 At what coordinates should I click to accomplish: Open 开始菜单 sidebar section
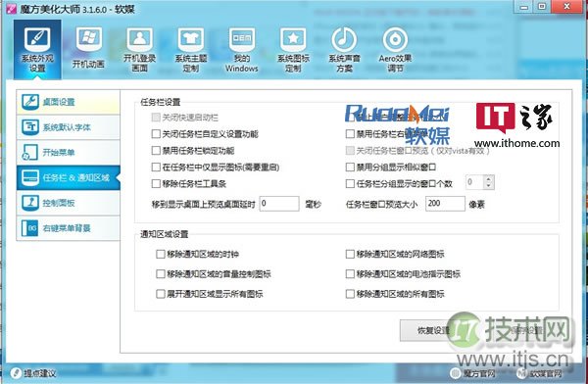click(69, 152)
